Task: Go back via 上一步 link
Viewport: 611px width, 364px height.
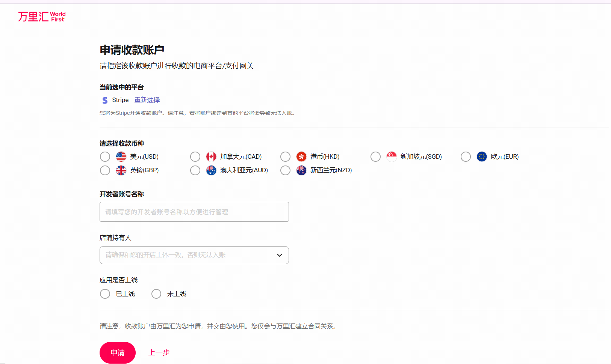Action: [x=159, y=352]
